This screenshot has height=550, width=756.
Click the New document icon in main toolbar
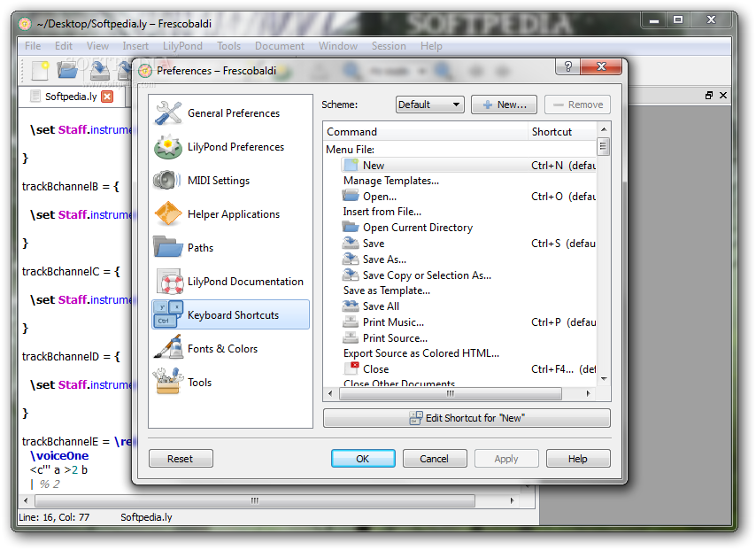click(40, 71)
